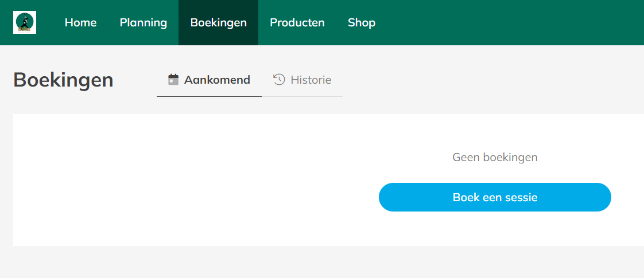
Task: Open the Planning menu item
Action: pyautogui.click(x=143, y=22)
